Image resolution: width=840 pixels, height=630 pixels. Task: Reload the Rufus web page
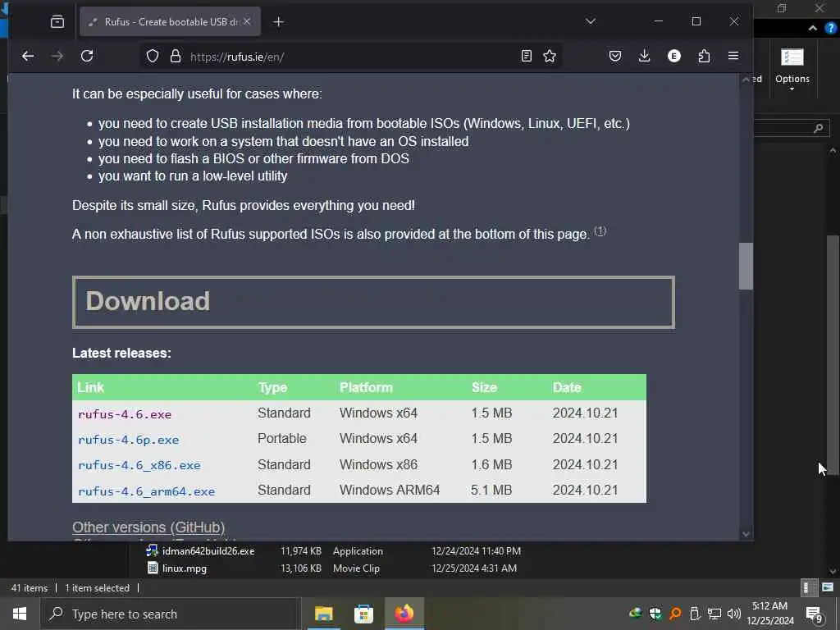click(87, 57)
